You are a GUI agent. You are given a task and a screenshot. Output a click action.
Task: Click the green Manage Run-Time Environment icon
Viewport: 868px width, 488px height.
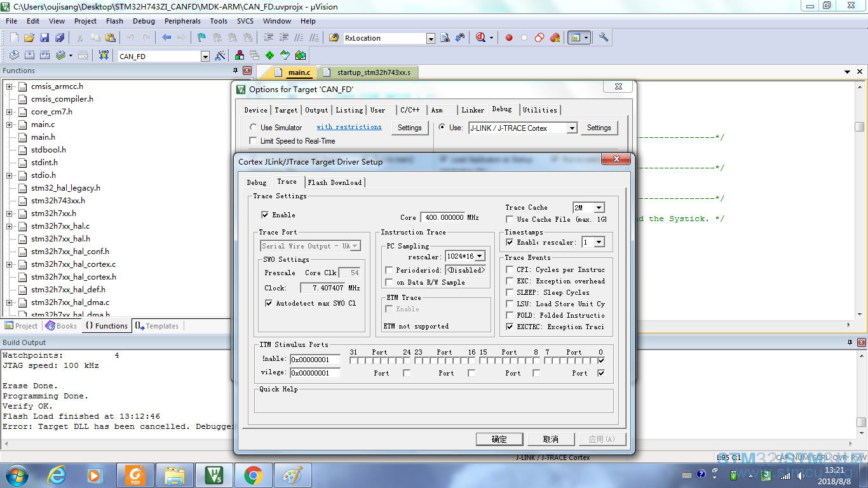click(x=270, y=56)
